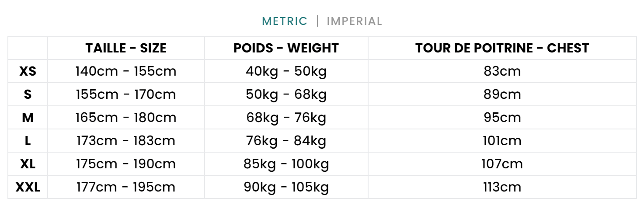Viewport: 644px width, 209px height.
Task: Click the 113cm chest measurement cell
Action: point(502,187)
